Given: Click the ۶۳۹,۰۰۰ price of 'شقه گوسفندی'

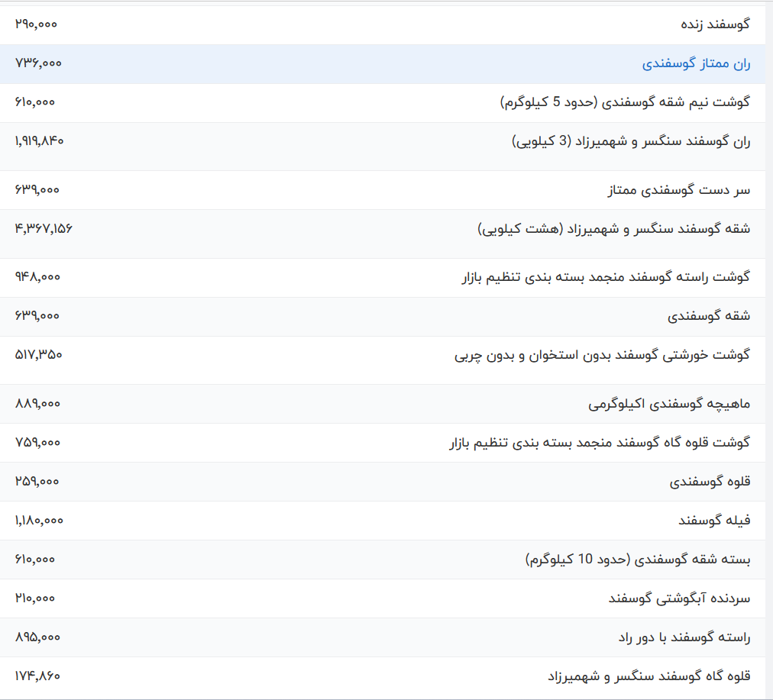Looking at the screenshot, I should click(x=37, y=316).
